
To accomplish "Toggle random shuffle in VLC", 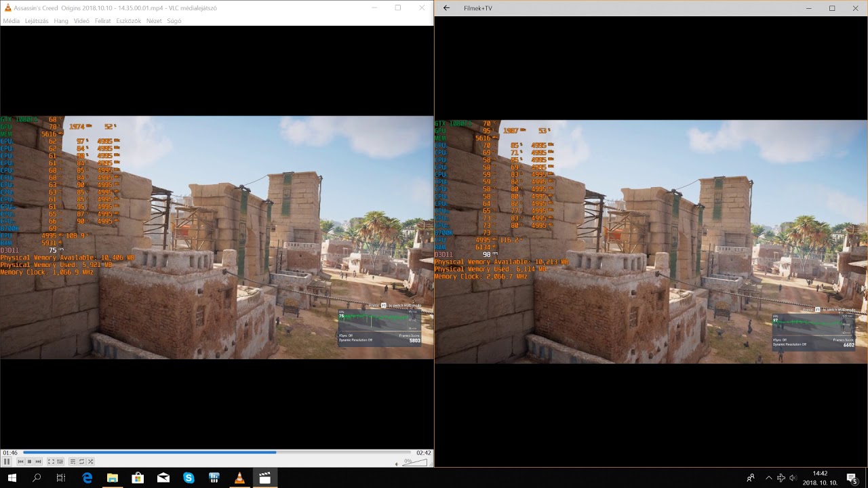I will (90, 462).
